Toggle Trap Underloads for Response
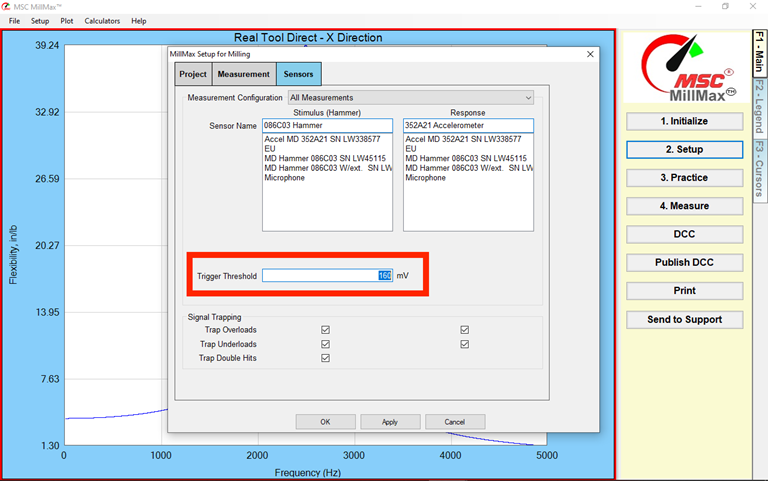The image size is (768, 481). tap(464, 344)
